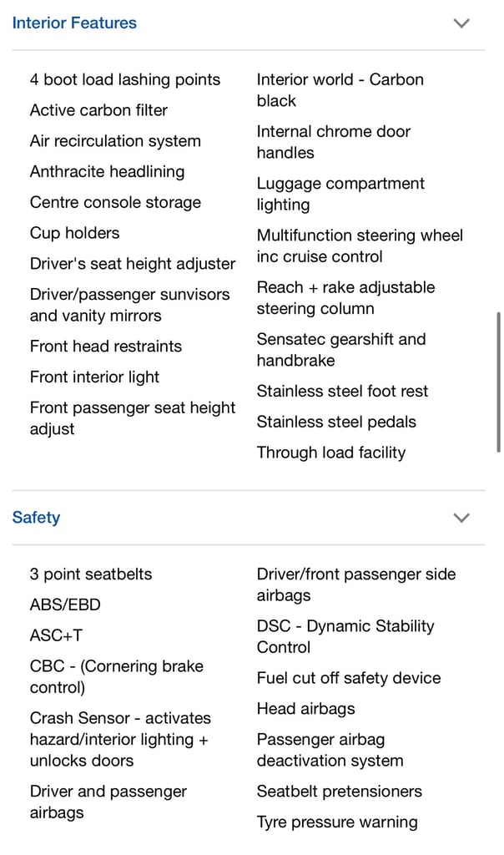
Task: Click Driver's seat height adjuster
Action: [x=133, y=264]
